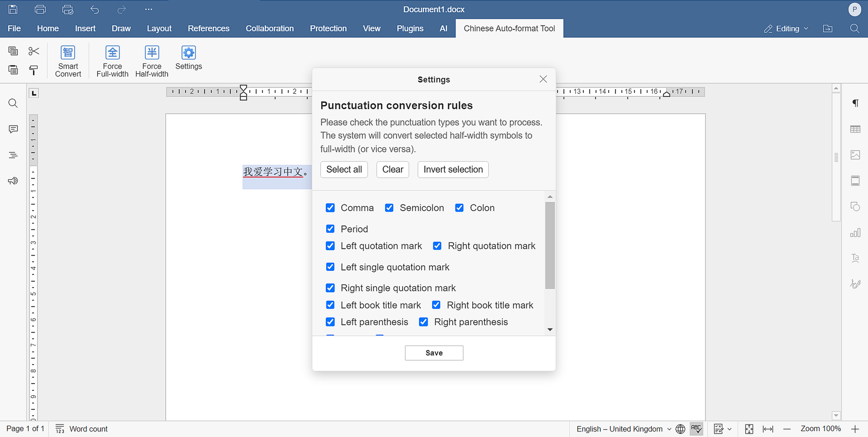The width and height of the screenshot is (868, 437).
Task: Uncheck Right single quotation mark checkbox
Action: [330, 288]
